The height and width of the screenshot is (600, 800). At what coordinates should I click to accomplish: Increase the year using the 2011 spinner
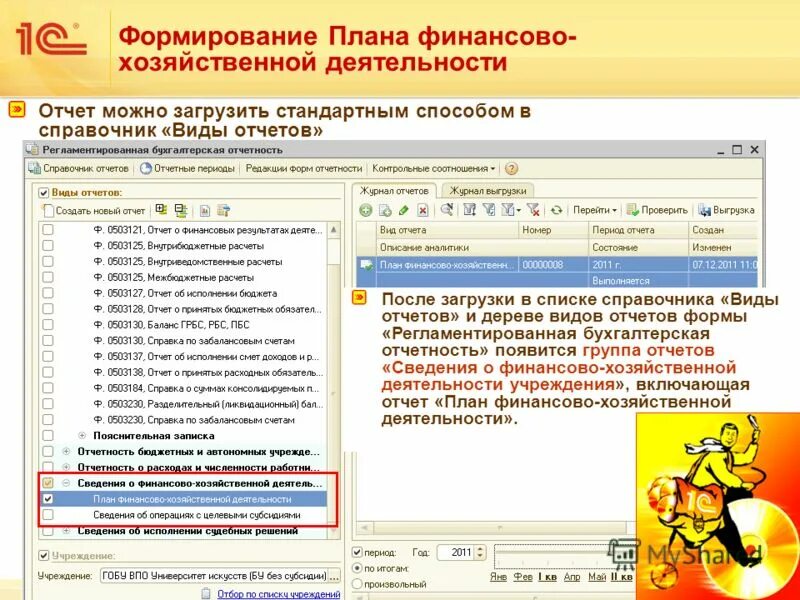point(479,547)
